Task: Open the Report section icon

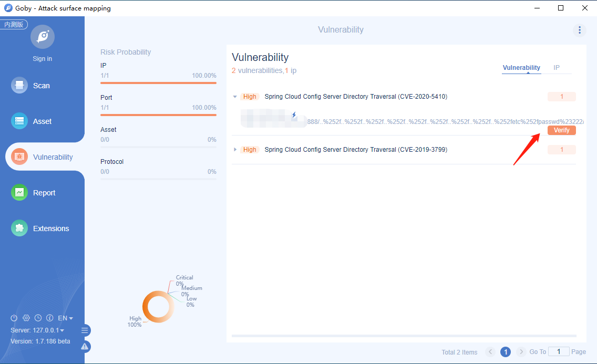Action: [x=19, y=192]
